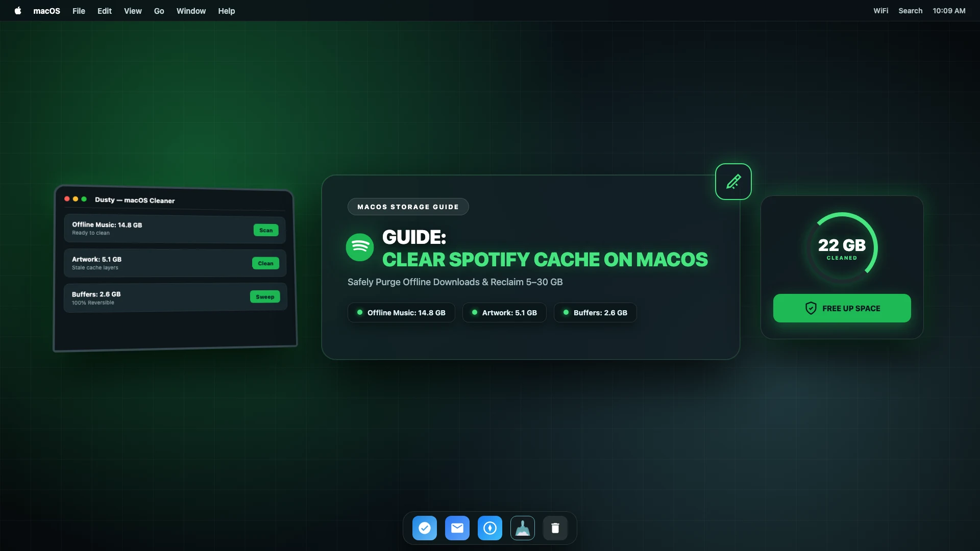Open the Trash in dock
Image resolution: width=980 pixels, height=551 pixels.
pos(555,528)
